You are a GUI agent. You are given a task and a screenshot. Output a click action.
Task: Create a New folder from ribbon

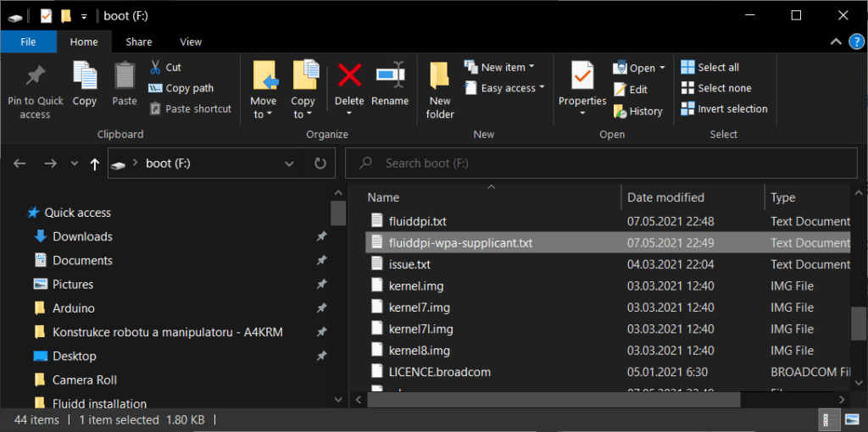[x=441, y=91]
